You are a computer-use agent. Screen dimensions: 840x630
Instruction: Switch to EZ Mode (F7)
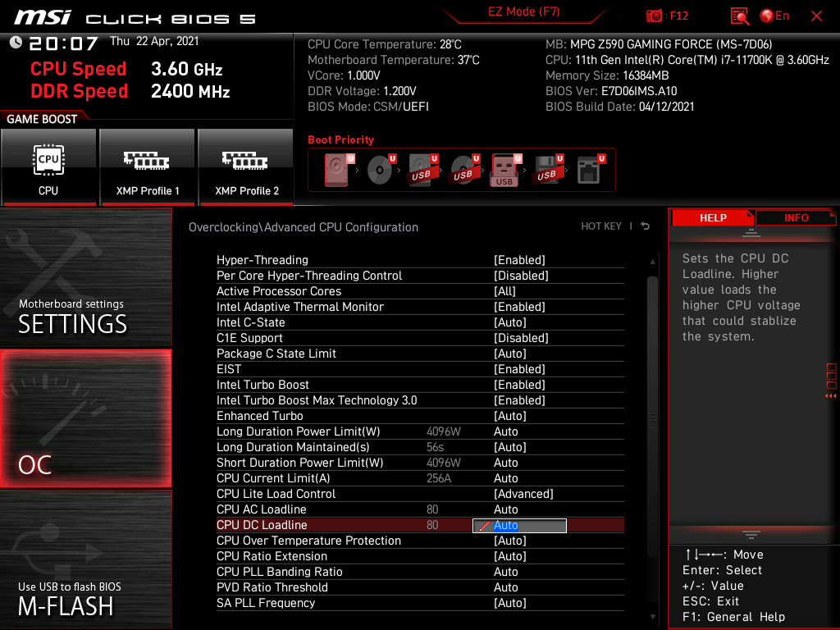click(x=523, y=11)
